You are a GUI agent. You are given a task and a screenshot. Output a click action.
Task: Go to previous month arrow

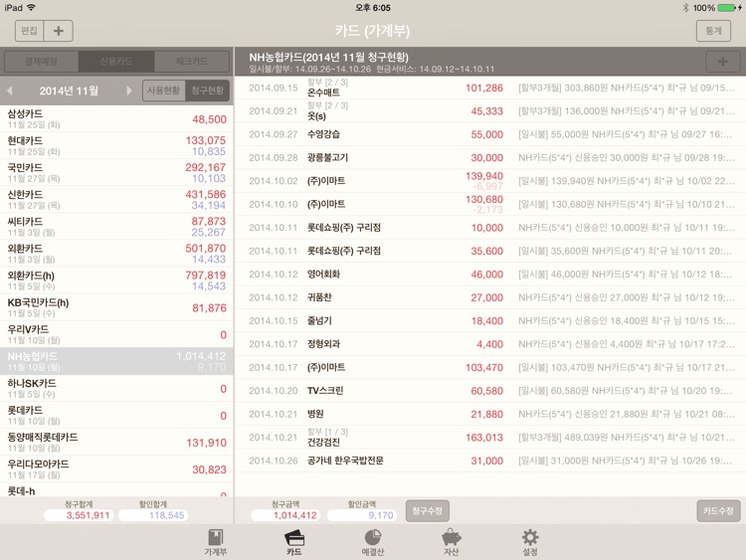[10, 91]
